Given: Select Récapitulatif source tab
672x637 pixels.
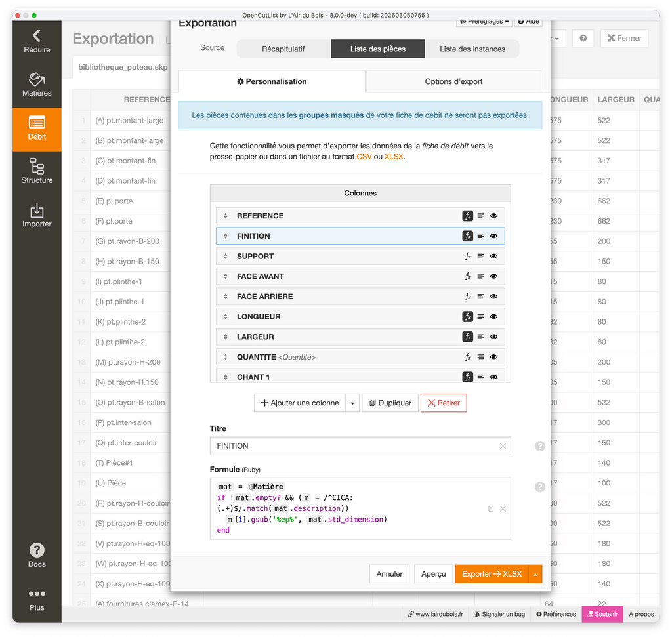Looking at the screenshot, I should (283, 49).
